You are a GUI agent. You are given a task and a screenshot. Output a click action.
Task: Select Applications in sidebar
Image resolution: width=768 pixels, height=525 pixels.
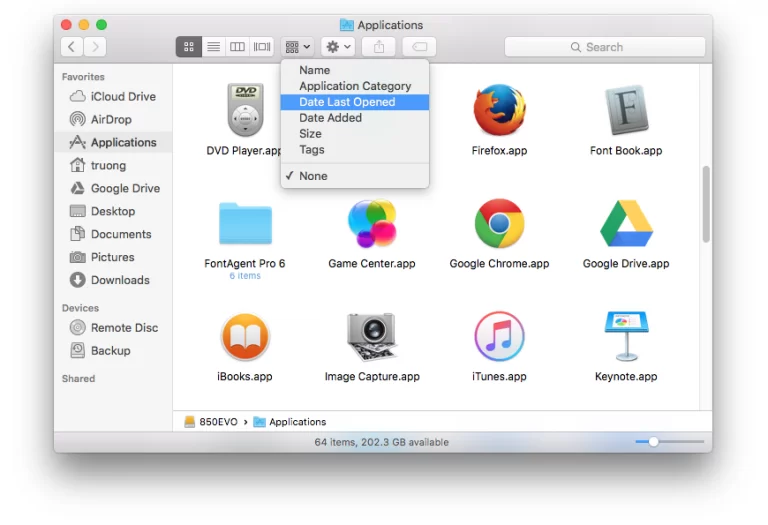coord(114,143)
